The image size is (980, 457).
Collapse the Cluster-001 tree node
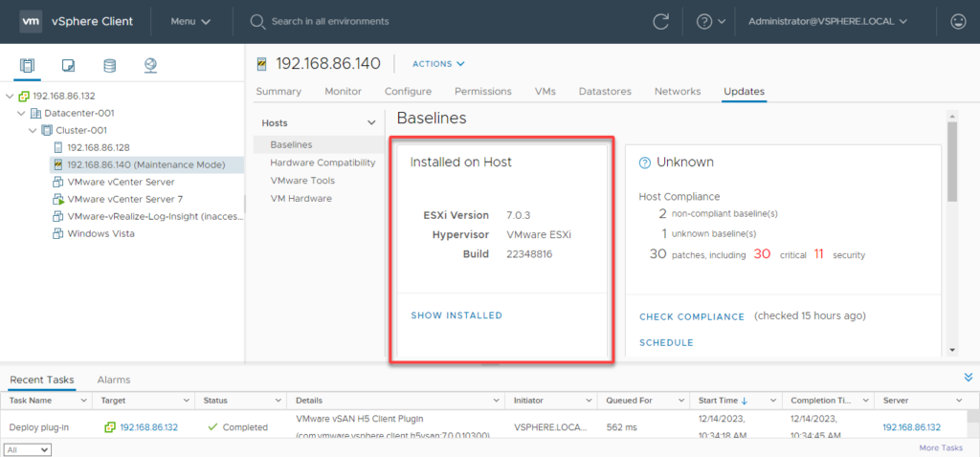point(34,131)
